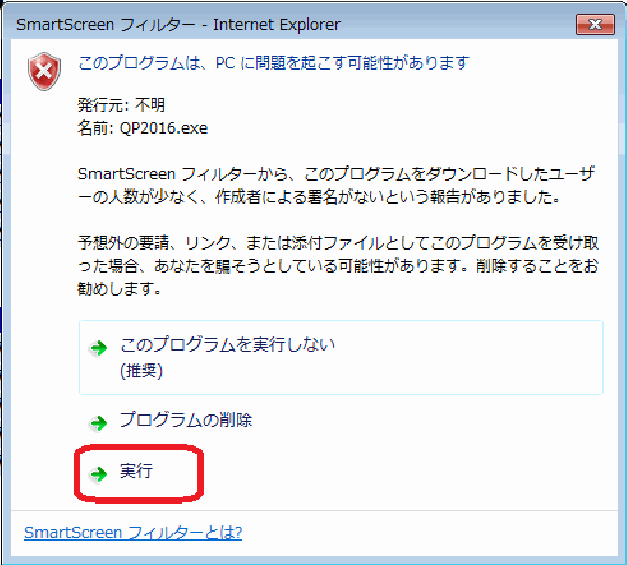Choose このプログラムを実行しない option

click(227, 345)
